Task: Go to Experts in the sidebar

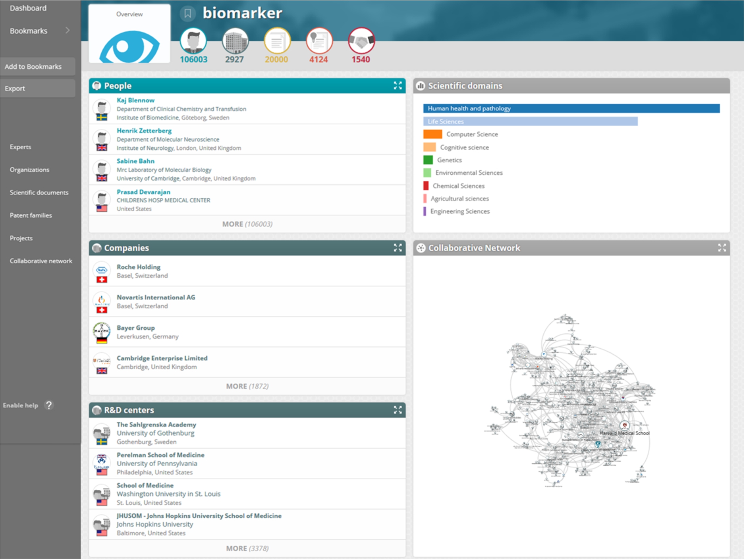Action: (20, 147)
